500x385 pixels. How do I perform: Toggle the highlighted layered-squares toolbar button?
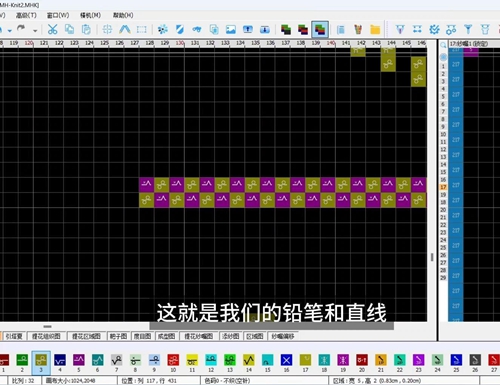pos(320,29)
